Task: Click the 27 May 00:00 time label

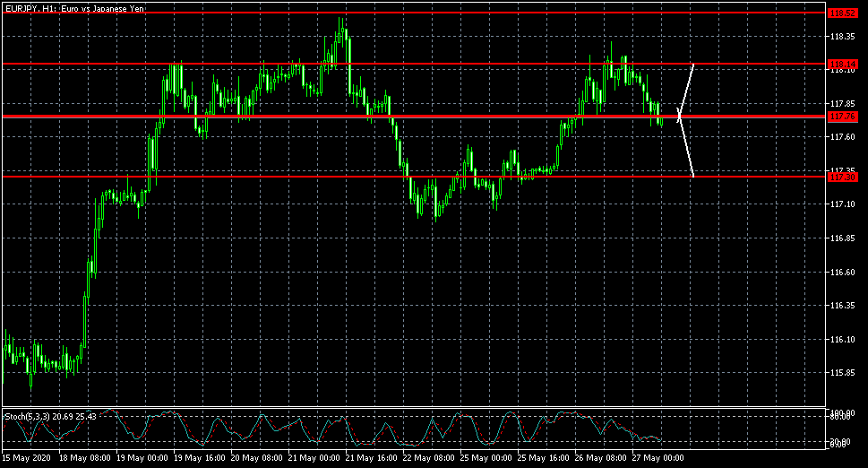Action: [x=658, y=458]
